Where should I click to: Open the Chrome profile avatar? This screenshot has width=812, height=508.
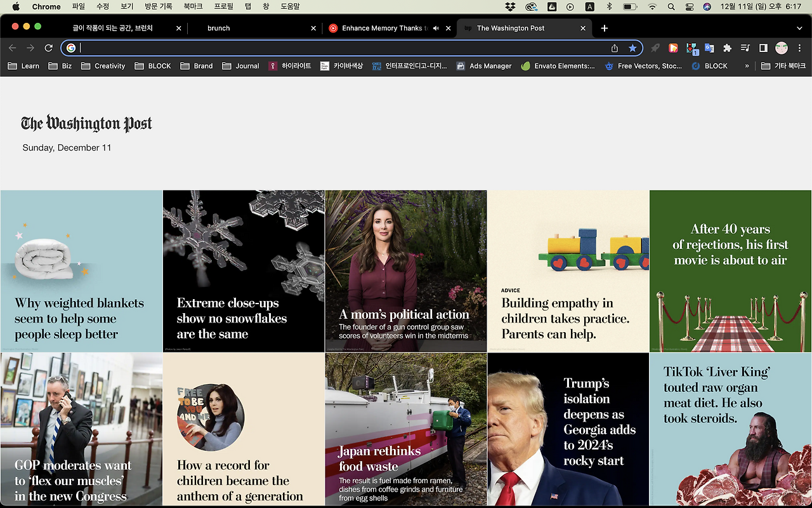tap(782, 48)
